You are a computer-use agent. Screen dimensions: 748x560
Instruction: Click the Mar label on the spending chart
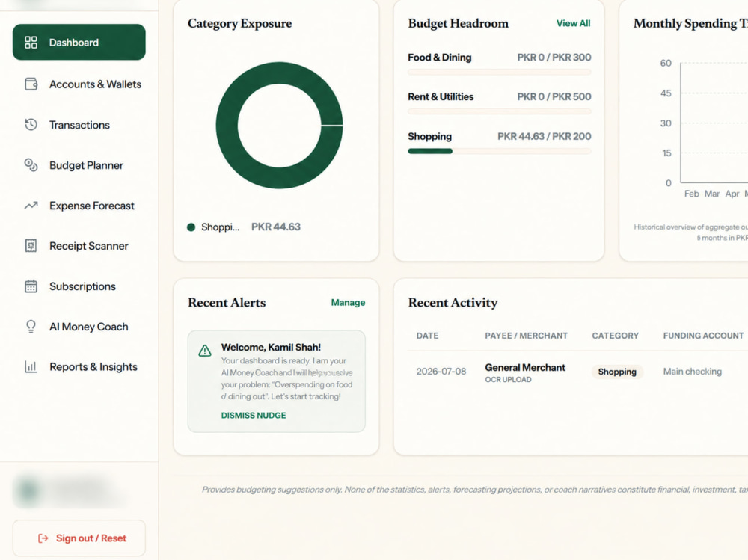712,194
